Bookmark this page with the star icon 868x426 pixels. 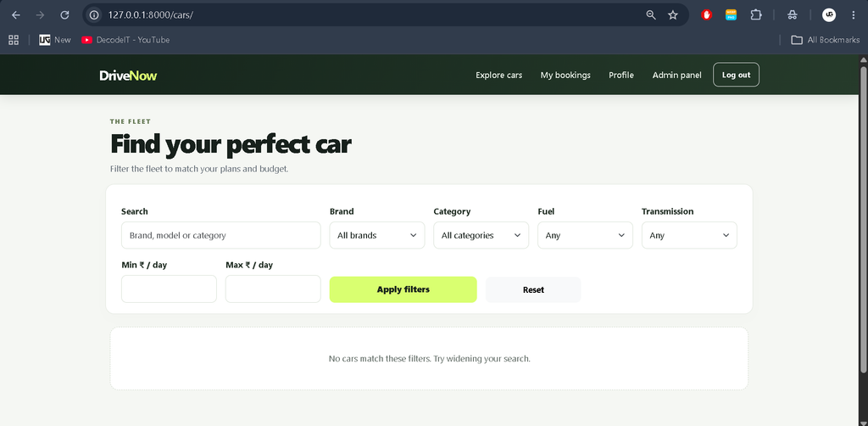coord(673,15)
